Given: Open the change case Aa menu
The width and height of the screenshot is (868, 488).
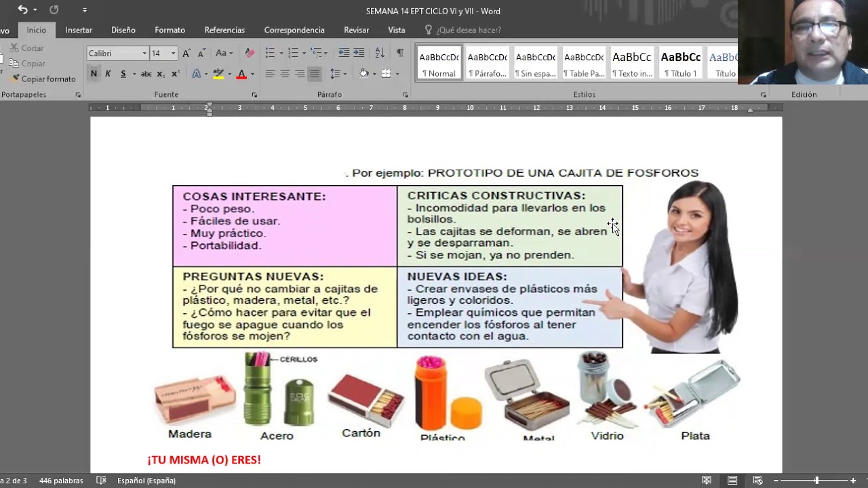Looking at the screenshot, I should pos(224,53).
